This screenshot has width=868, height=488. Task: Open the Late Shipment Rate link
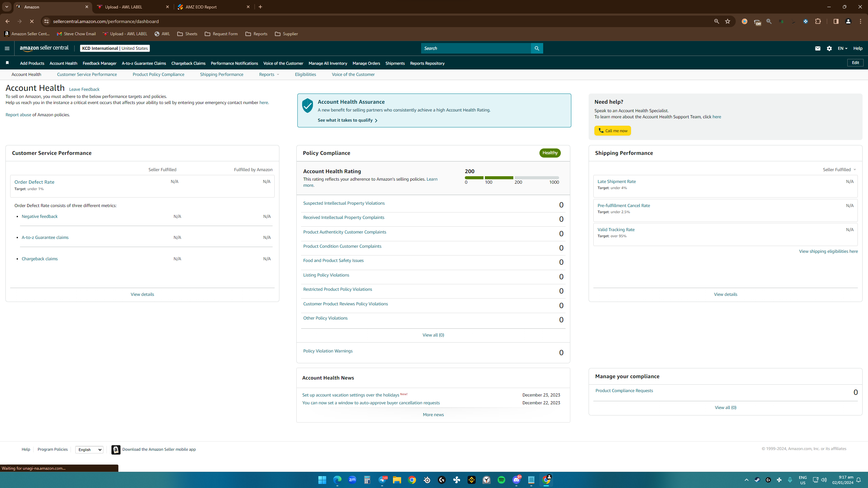[616, 182]
